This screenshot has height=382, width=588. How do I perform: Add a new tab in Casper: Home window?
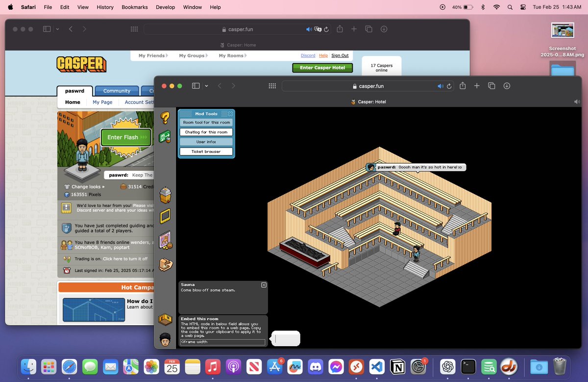tap(354, 29)
